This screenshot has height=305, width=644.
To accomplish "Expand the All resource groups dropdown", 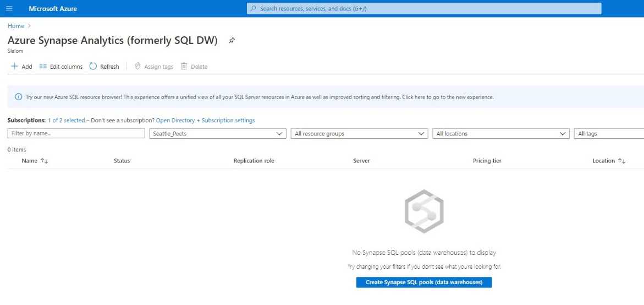I will click(x=359, y=134).
